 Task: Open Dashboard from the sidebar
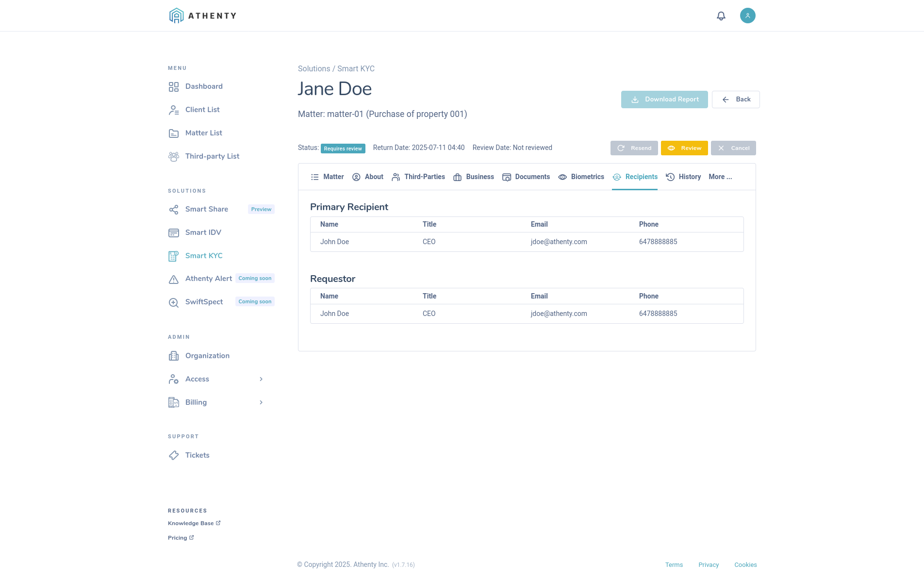(204, 86)
